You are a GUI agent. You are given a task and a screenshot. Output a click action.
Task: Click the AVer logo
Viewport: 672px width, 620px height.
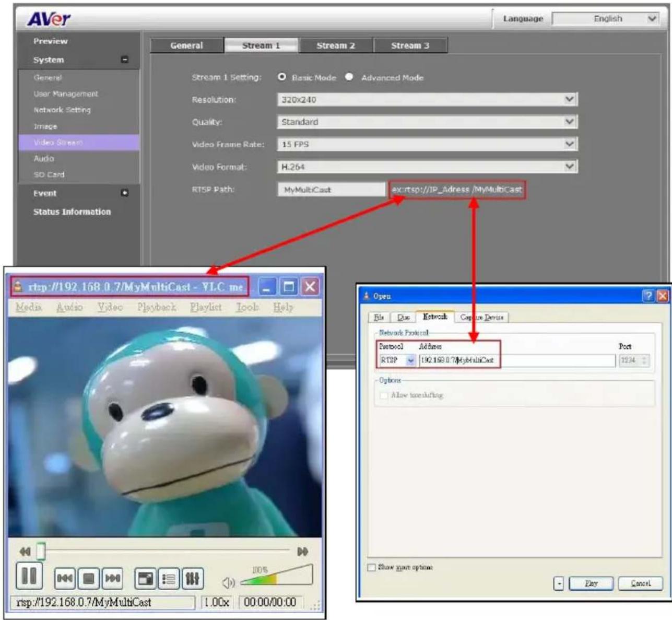pyautogui.click(x=49, y=19)
